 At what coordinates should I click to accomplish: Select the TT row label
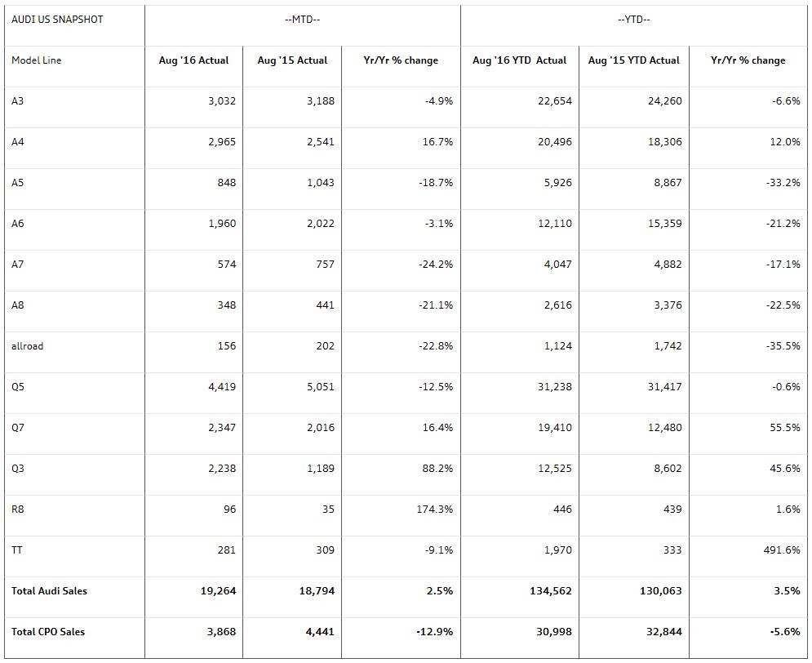pyautogui.click(x=17, y=550)
